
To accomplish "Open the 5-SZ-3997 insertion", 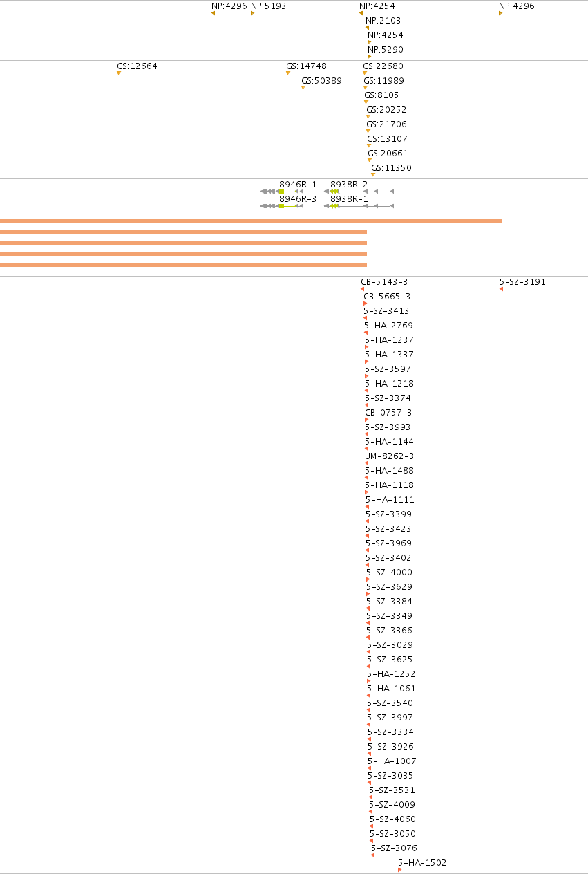I will (x=390, y=718).
